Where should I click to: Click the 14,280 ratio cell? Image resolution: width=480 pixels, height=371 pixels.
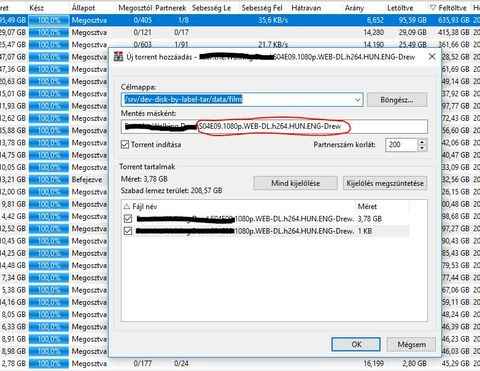click(x=373, y=32)
